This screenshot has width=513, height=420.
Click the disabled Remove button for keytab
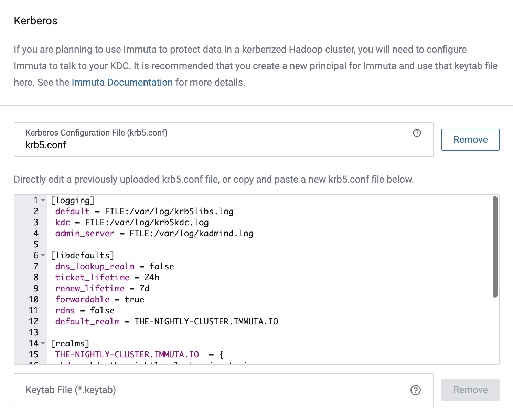click(470, 390)
